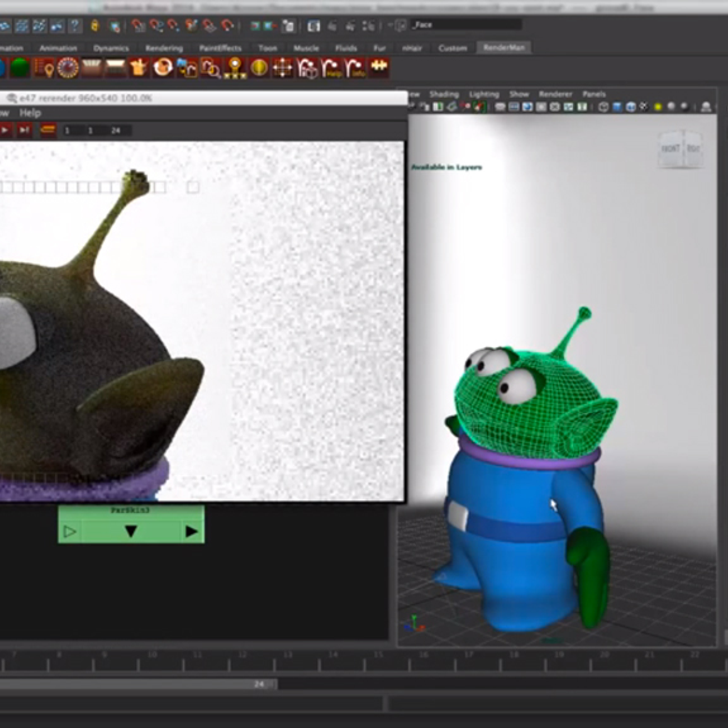
Task: Click the yellow circle RenderMan shelf icon
Action: [259, 68]
